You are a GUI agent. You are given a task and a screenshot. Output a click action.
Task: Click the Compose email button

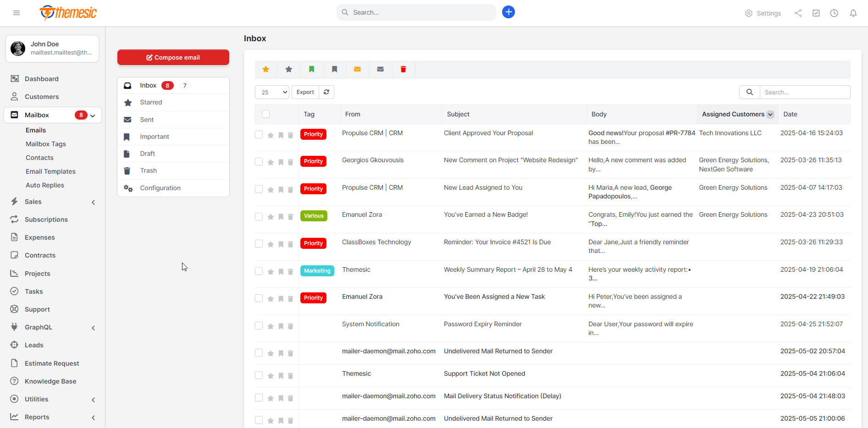coord(173,57)
